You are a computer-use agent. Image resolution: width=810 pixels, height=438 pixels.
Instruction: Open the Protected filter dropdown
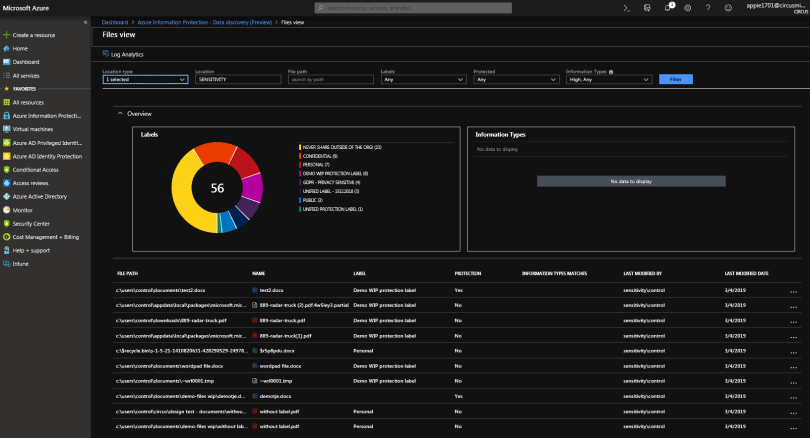(x=515, y=79)
